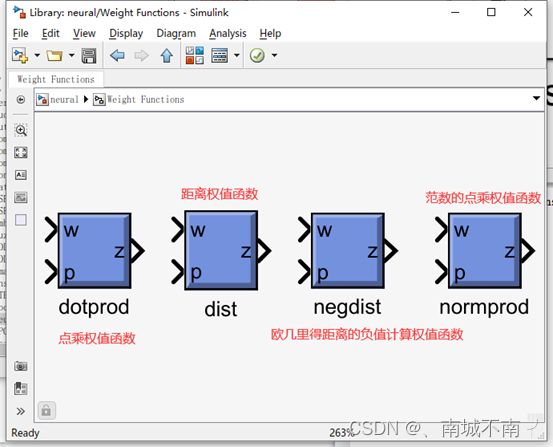The image size is (553, 447).
Task: Expand the address bar dropdown arrow
Action: coord(536,98)
